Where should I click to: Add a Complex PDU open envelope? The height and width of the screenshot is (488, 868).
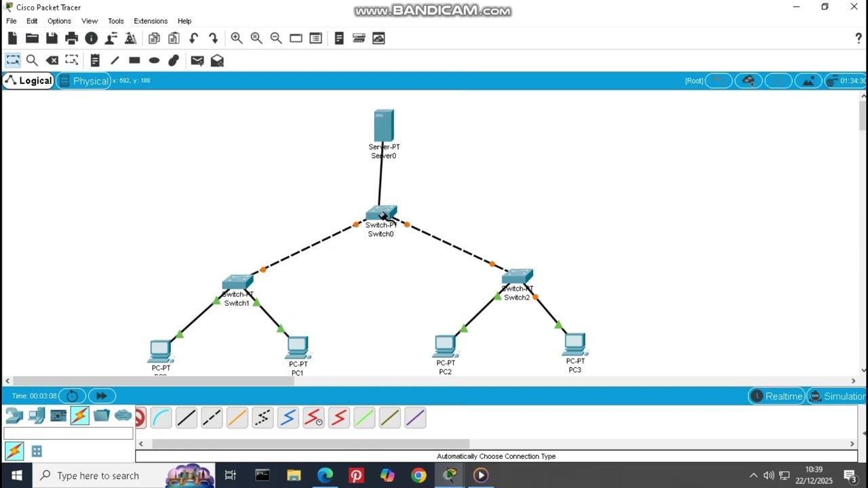coord(217,60)
